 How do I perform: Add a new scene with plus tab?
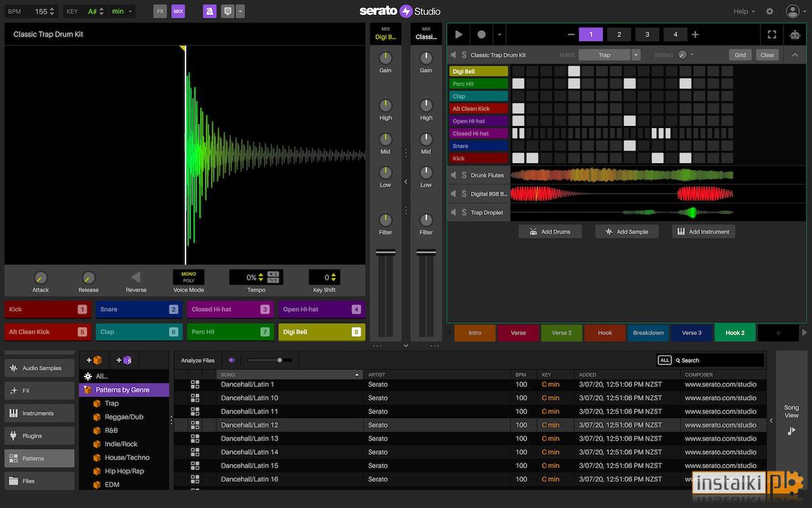pyautogui.click(x=778, y=333)
